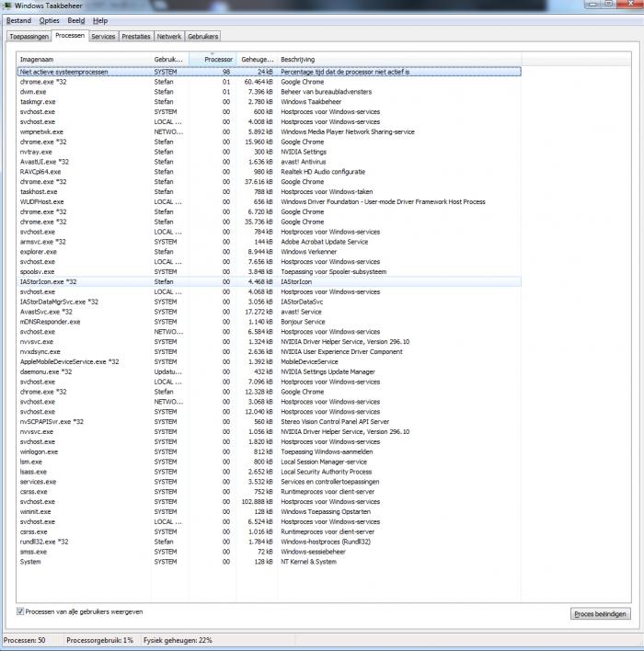Select the armsvc.exe *32 process

pyautogui.click(x=270, y=242)
